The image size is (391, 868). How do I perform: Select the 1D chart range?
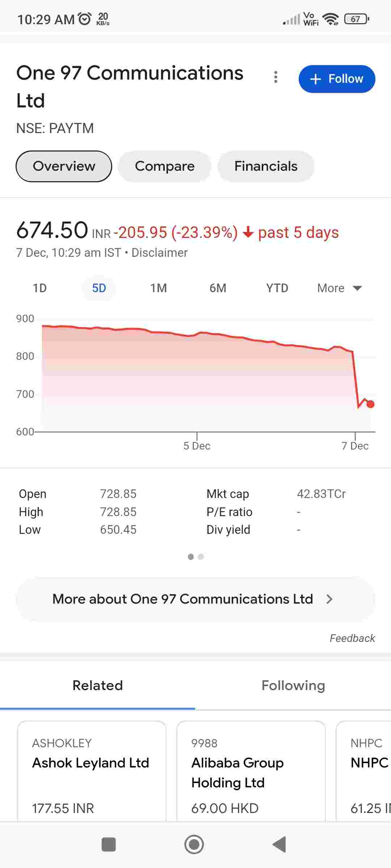pos(40,288)
